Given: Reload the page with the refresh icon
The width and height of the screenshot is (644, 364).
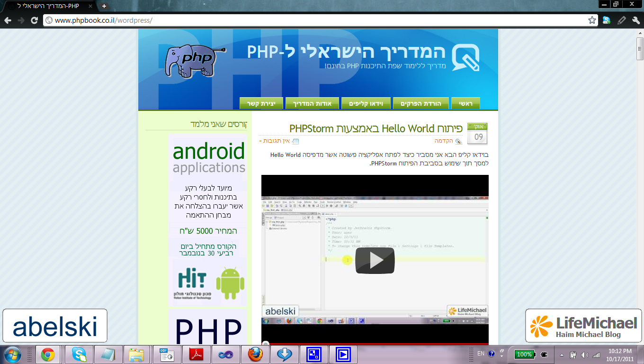Looking at the screenshot, I should pos(34,20).
